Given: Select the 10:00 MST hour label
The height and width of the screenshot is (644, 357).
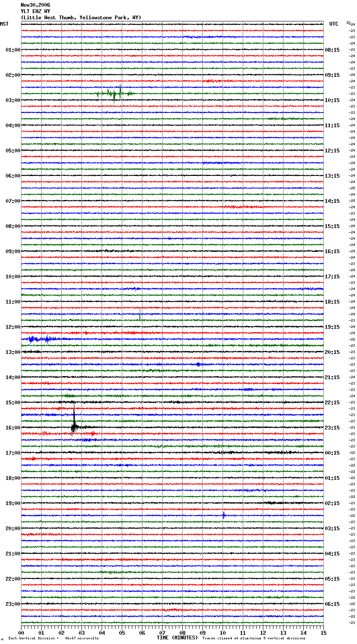Looking at the screenshot, I should tap(13, 277).
